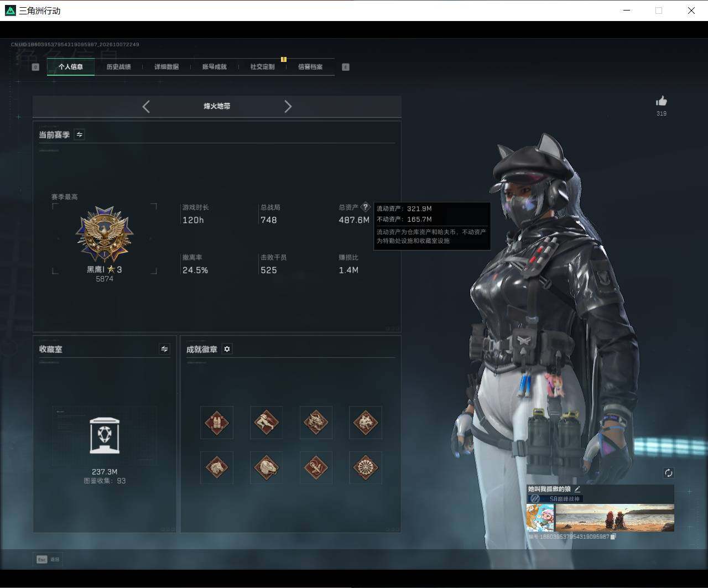Screen dimensions: 708x588
Task: Click the S8巅峰战神 title banner
Action: pos(555,498)
